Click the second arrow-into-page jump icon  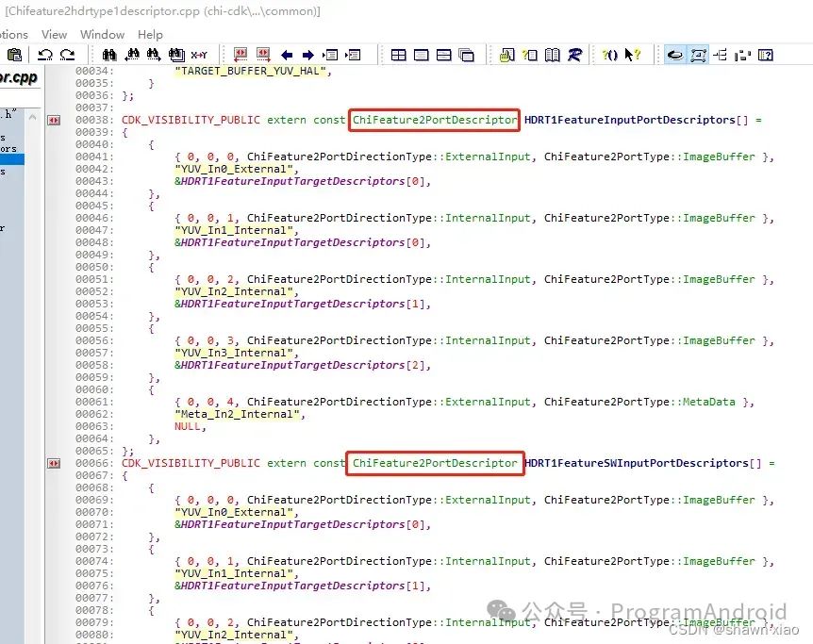pyautogui.click(x=353, y=55)
